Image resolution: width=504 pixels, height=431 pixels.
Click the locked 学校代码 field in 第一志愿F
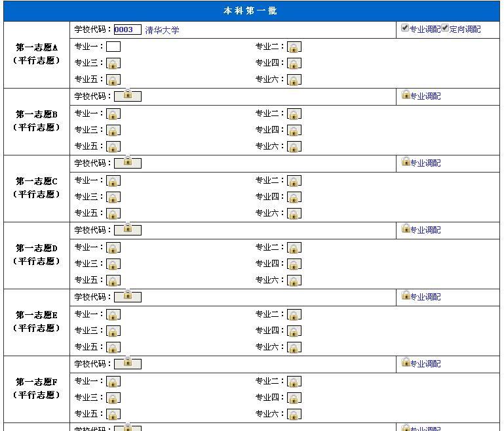point(128,364)
